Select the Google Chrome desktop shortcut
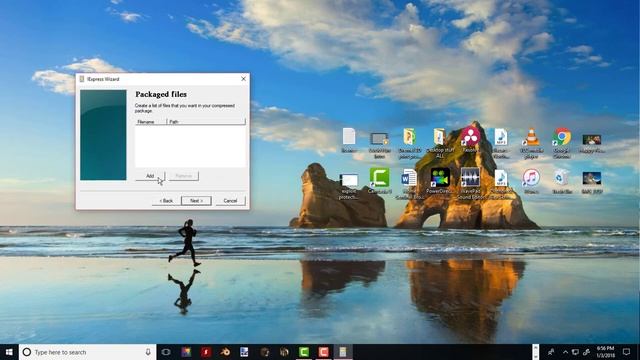The height and width of the screenshot is (360, 640). [x=562, y=143]
